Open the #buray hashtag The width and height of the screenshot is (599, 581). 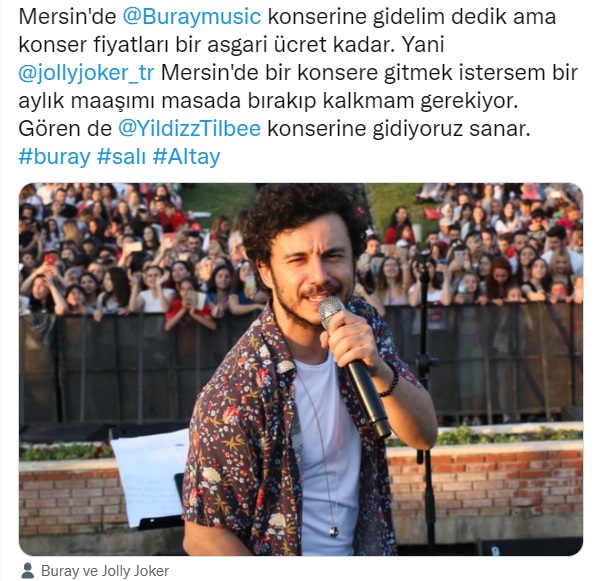click(x=54, y=157)
